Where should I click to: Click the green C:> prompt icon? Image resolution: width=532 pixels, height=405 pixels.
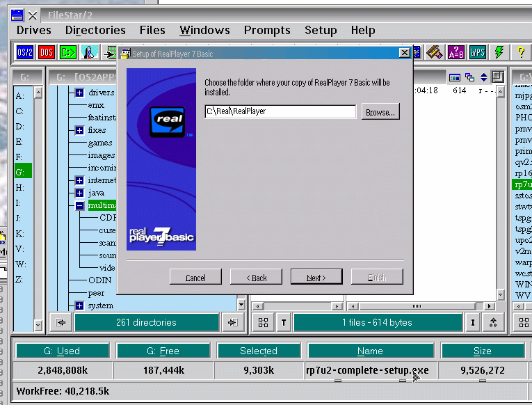[x=68, y=52]
